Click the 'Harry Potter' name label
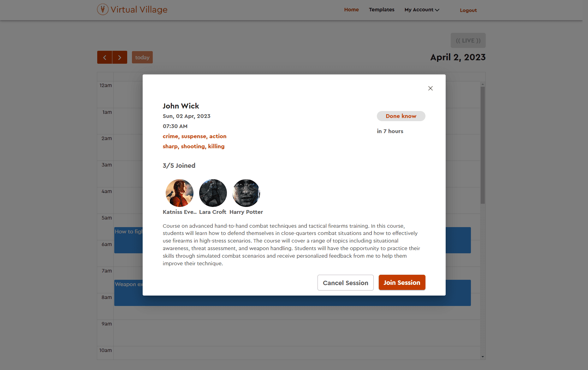Screen dimensions: 588x370 click(246, 212)
